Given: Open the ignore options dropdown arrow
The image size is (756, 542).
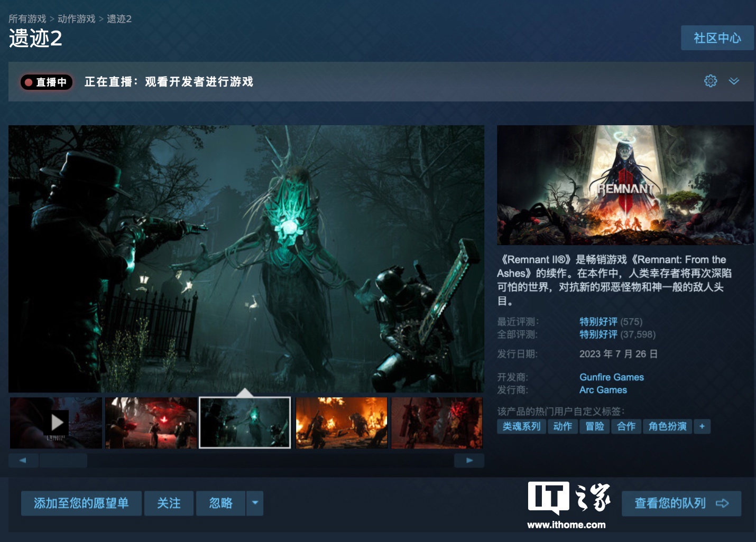Looking at the screenshot, I should coord(255,503).
